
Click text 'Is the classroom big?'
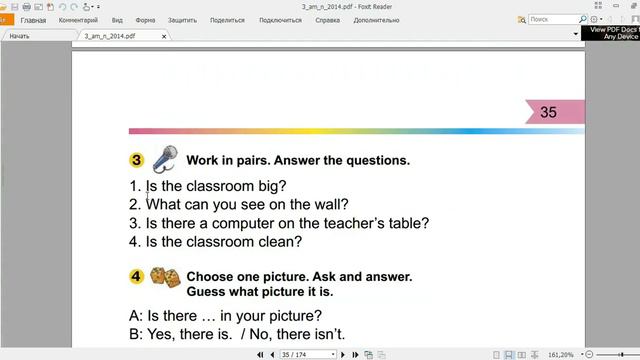coord(216,186)
